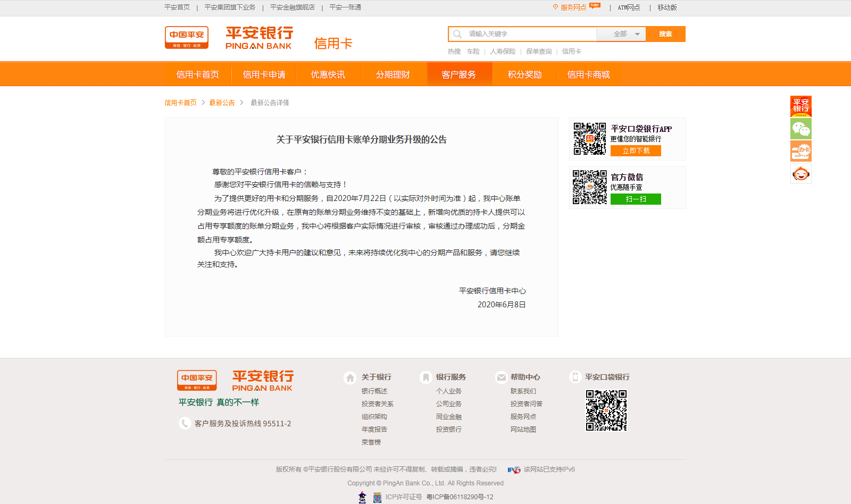Click the footer 关于银行 home icon
The height and width of the screenshot is (504, 851).
pyautogui.click(x=350, y=377)
